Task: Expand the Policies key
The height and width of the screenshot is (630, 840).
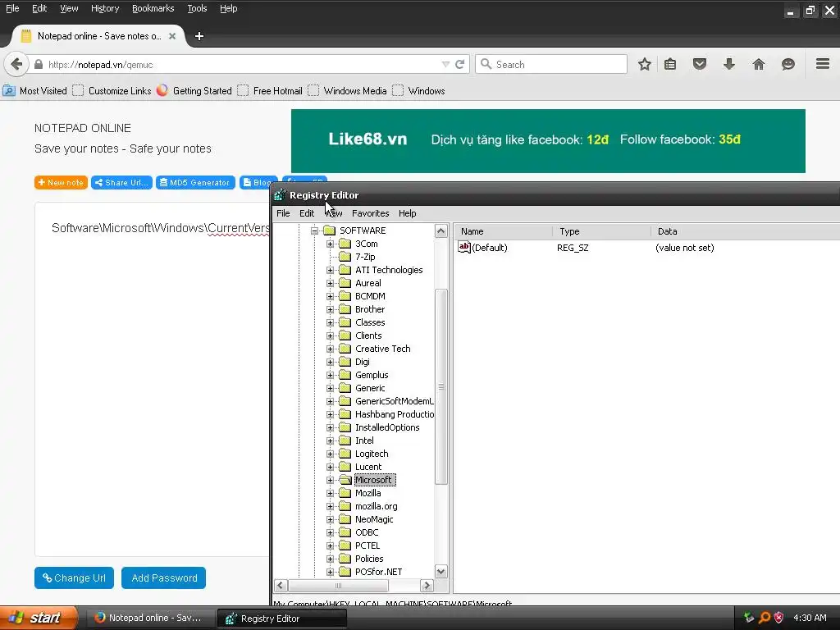Action: click(330, 559)
